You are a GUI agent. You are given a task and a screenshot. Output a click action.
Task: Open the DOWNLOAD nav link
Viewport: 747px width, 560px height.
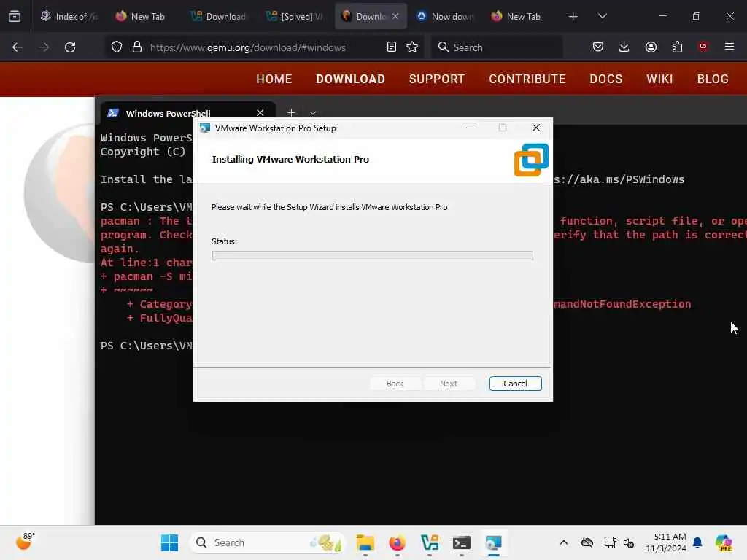(351, 79)
